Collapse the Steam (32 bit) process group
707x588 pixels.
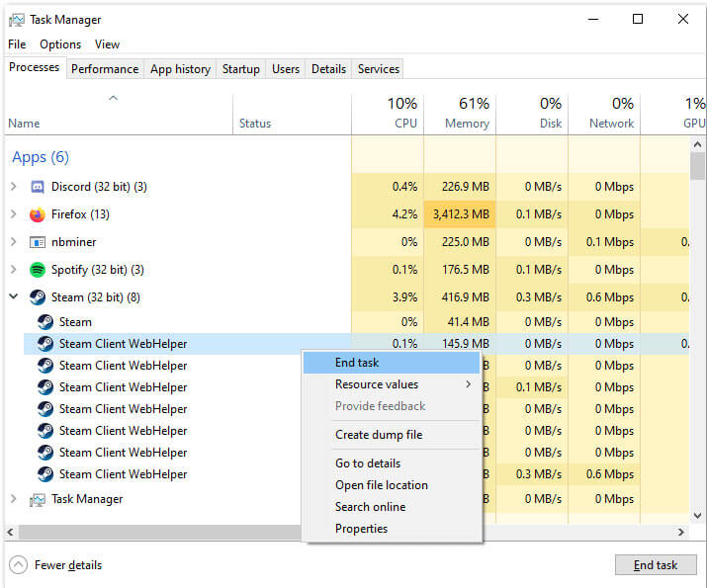pyautogui.click(x=13, y=297)
